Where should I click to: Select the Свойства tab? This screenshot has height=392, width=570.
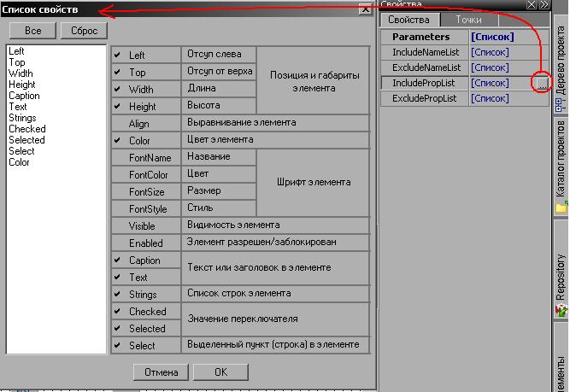pyautogui.click(x=410, y=20)
